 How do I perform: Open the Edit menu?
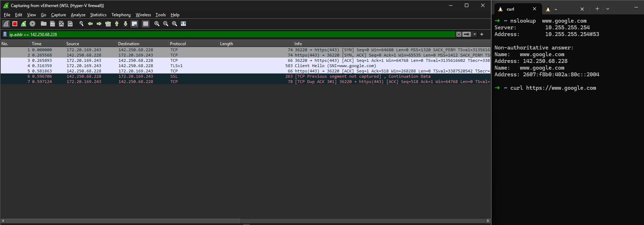[x=19, y=15]
